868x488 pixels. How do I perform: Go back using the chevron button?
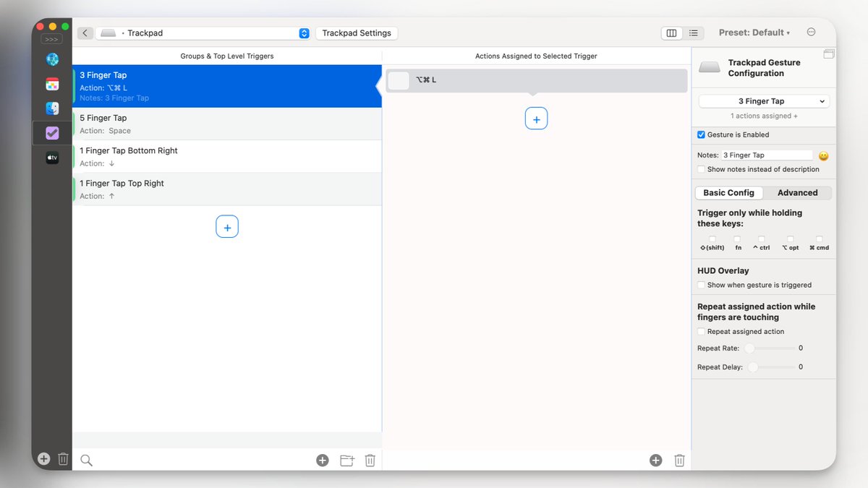tap(85, 33)
